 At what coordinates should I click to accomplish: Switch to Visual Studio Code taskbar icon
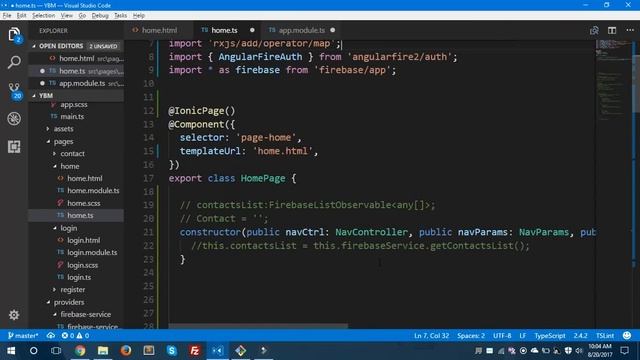tap(218, 351)
